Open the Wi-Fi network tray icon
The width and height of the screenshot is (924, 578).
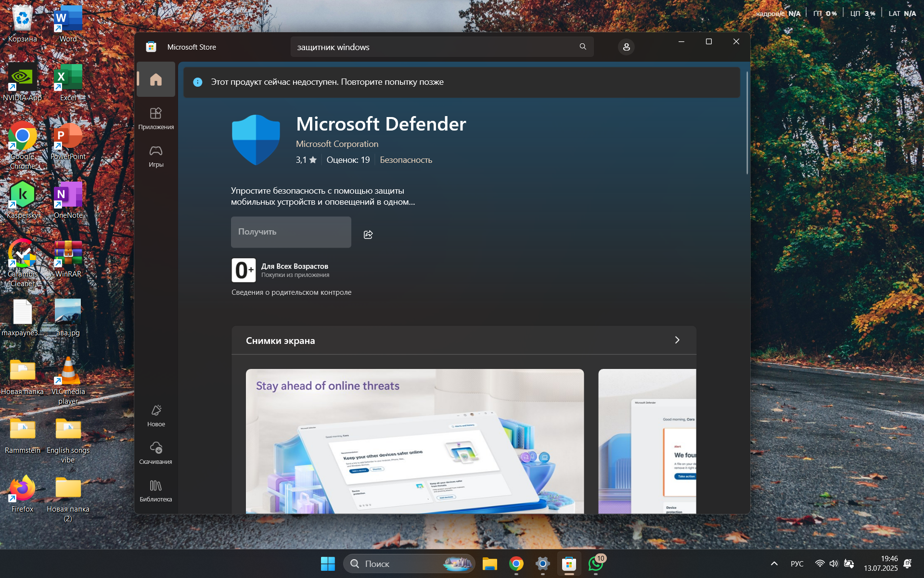click(x=820, y=564)
